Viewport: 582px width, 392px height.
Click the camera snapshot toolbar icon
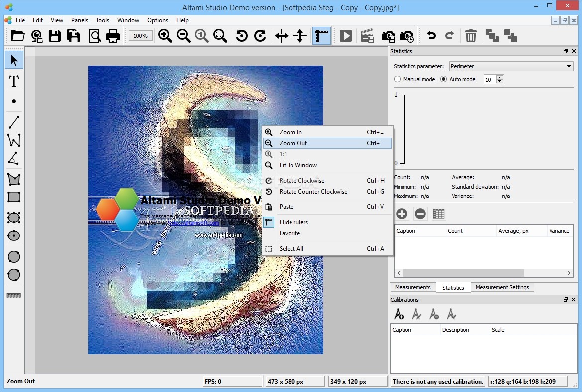click(388, 36)
